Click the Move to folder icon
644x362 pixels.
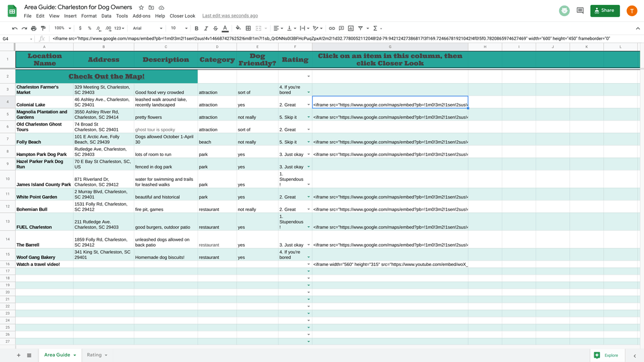151,8
